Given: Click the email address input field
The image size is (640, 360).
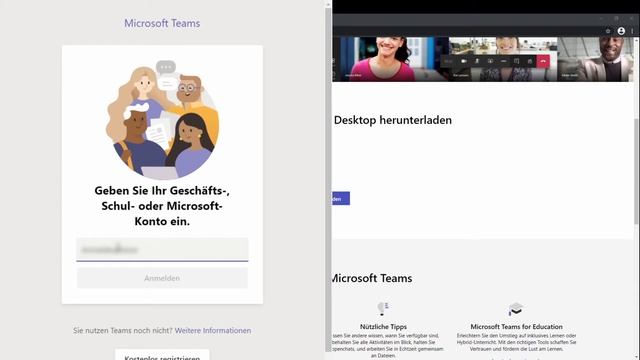Looking at the screenshot, I should [x=162, y=249].
